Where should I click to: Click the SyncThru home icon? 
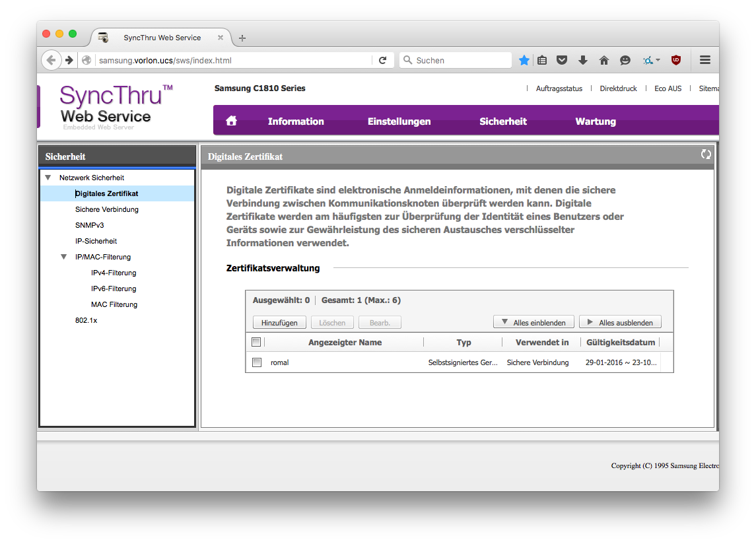(x=231, y=121)
